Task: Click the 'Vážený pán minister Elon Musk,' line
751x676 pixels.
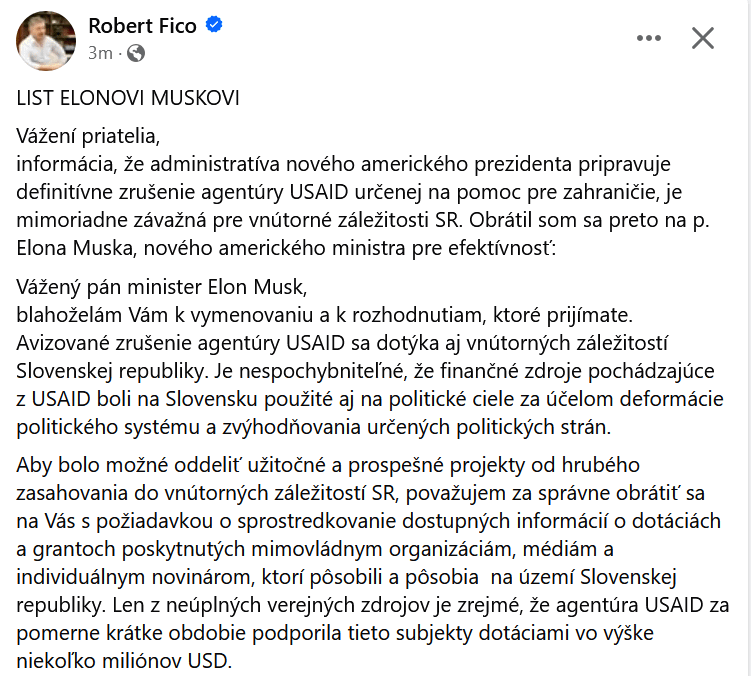Action: 162,287
